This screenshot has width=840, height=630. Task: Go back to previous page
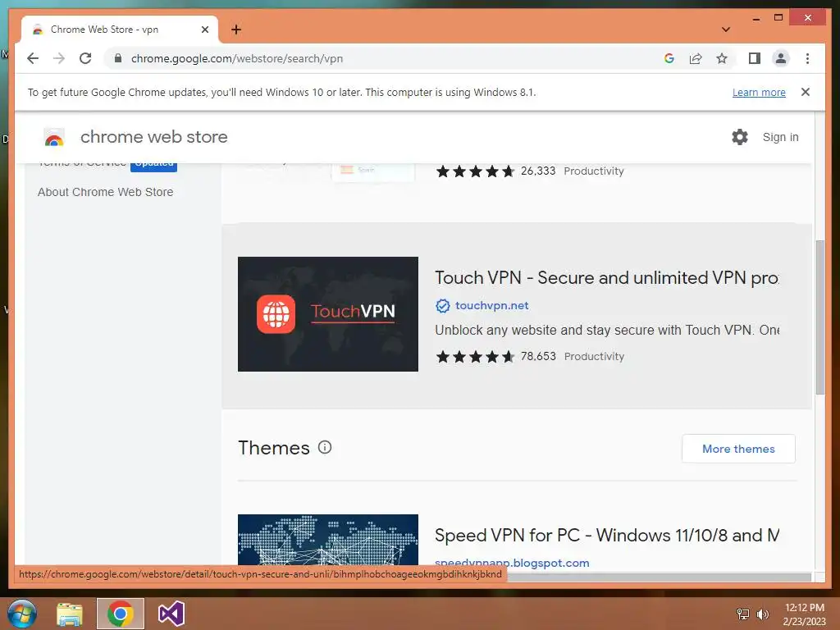click(x=33, y=58)
